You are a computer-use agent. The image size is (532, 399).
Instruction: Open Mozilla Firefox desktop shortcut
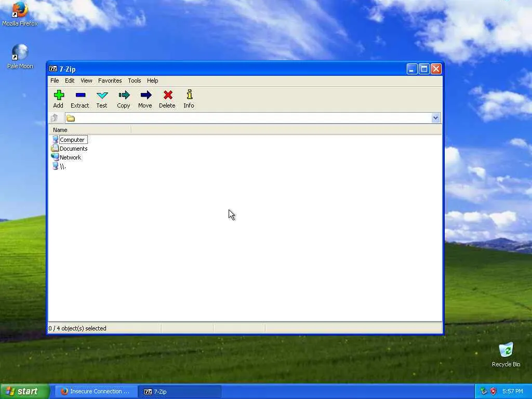click(x=20, y=14)
